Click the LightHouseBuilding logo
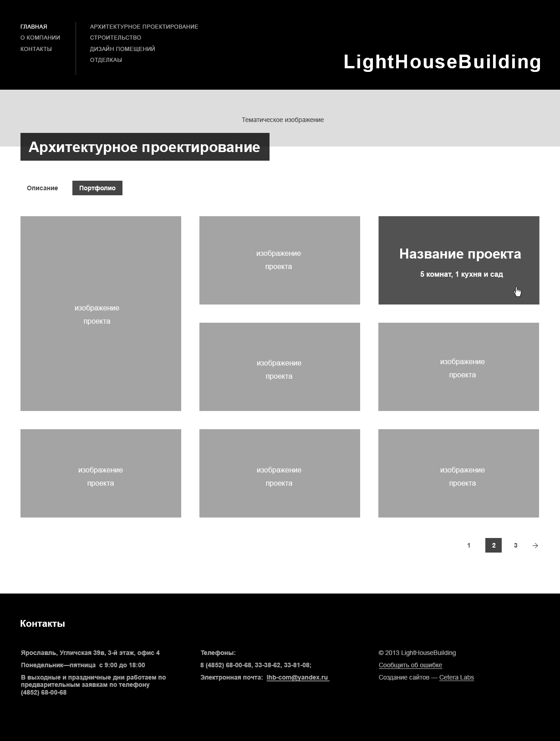Viewport: 560px width, 741px height. pos(442,62)
